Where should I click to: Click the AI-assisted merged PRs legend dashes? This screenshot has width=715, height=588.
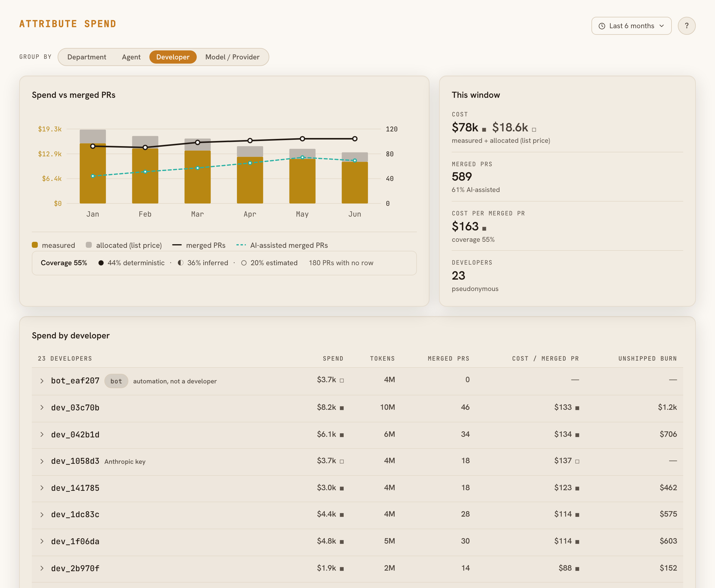pos(241,245)
